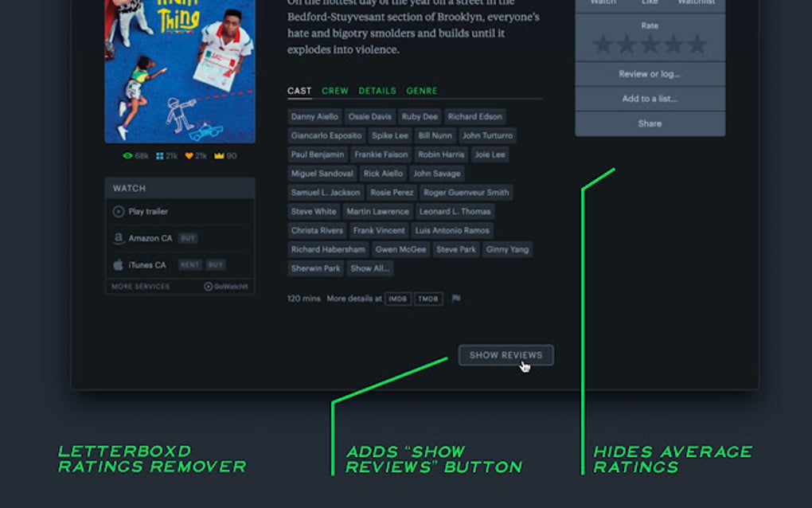The width and height of the screenshot is (812, 508).
Task: Open the Genre tab
Action: pyautogui.click(x=421, y=91)
